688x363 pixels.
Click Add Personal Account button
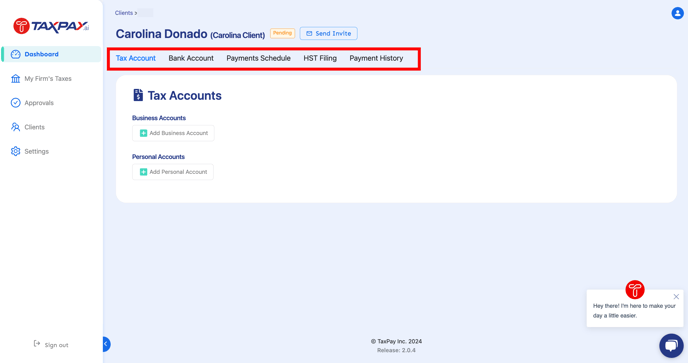[173, 172]
